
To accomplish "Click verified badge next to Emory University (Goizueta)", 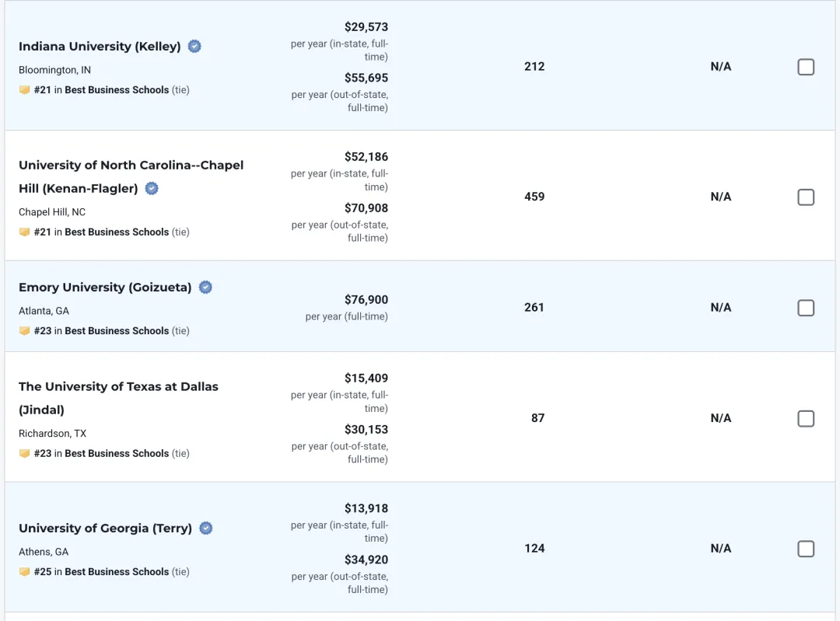I will [205, 288].
